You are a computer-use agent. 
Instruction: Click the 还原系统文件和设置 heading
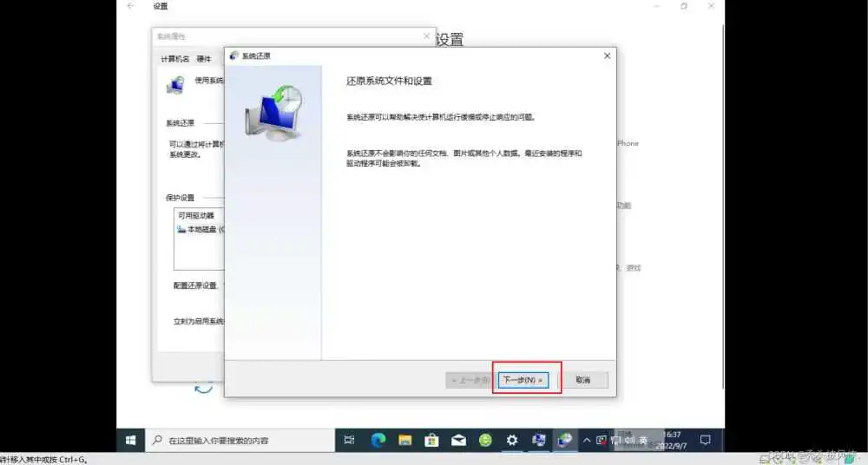point(389,81)
